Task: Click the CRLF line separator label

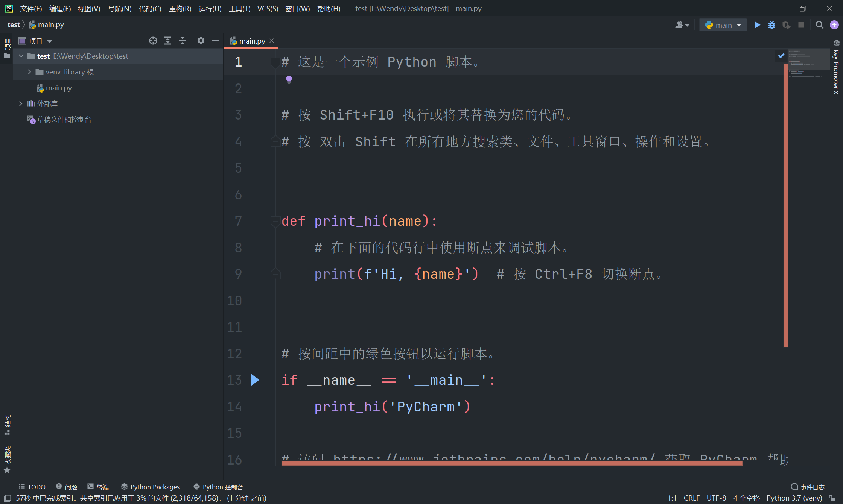Action: [x=691, y=498]
